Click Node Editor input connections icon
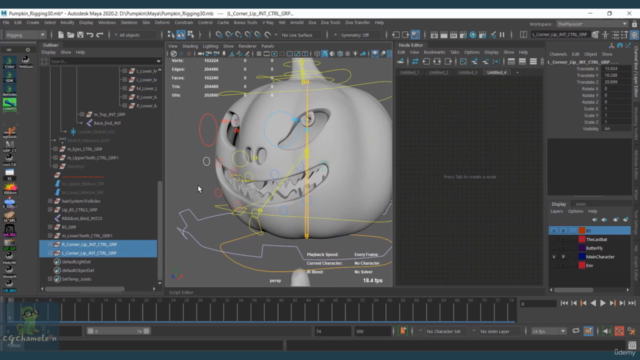The height and width of the screenshot is (360, 640). (x=426, y=62)
